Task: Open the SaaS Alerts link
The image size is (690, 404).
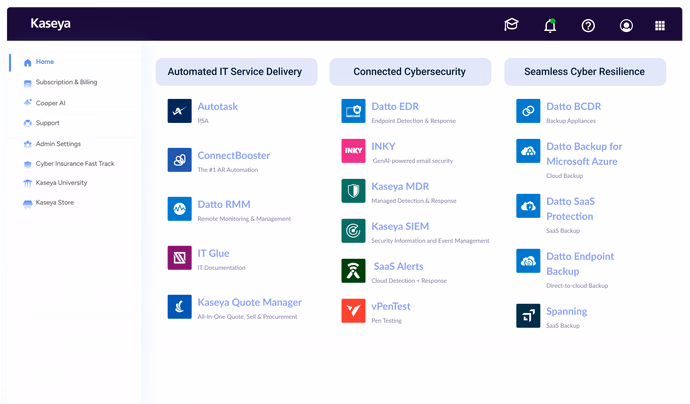Action: [x=398, y=266]
